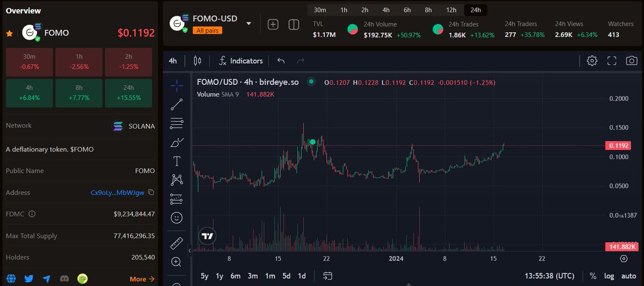Open the green CoinGecko icon link
This screenshot has width=644, height=286.
[x=82, y=278]
